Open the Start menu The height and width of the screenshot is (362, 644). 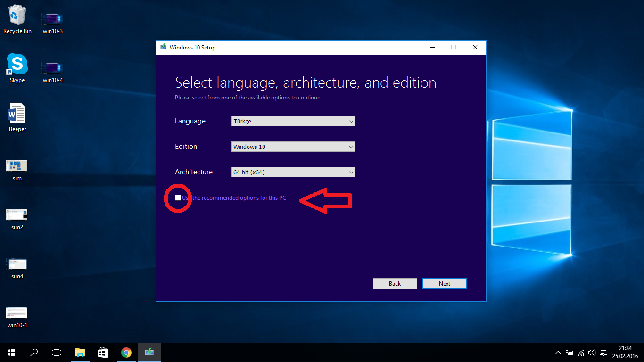click(10, 352)
